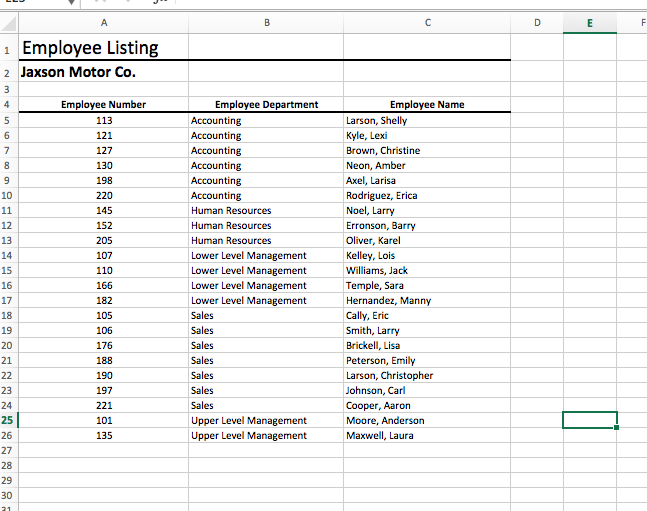Viewport: 647px width, 511px height.
Task: Click employee number 190
Action: pos(104,375)
